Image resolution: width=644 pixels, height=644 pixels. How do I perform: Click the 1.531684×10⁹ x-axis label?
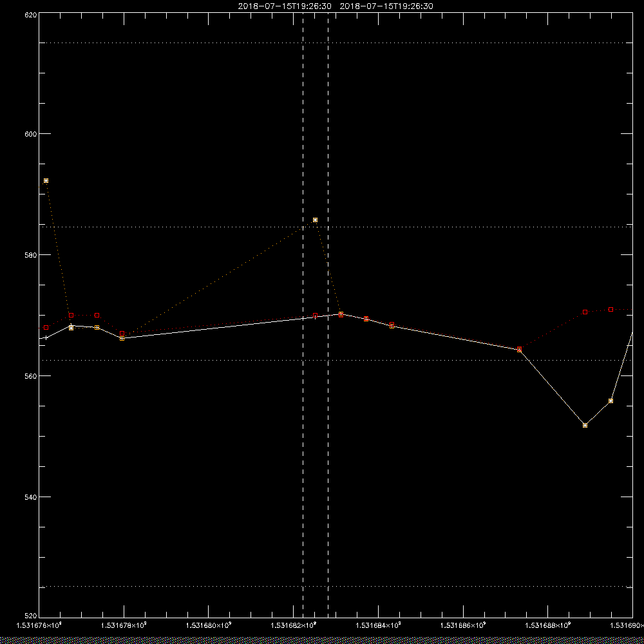(x=378, y=625)
